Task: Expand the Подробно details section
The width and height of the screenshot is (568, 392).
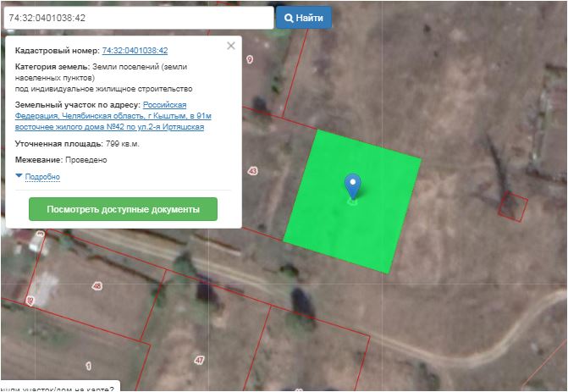Action: tap(42, 177)
